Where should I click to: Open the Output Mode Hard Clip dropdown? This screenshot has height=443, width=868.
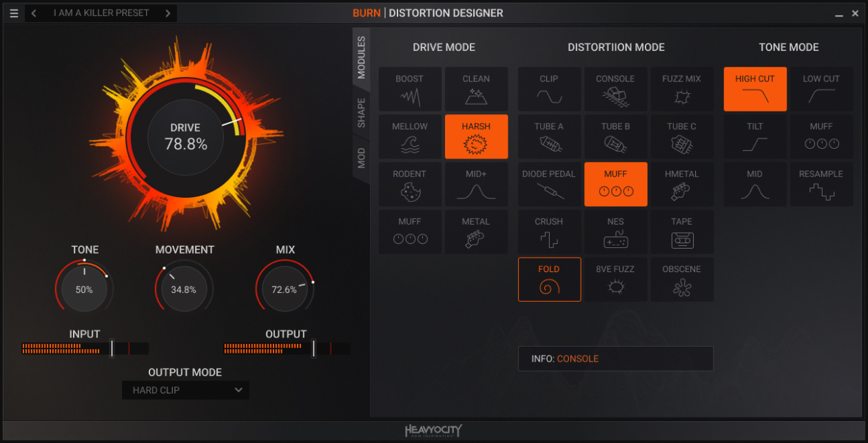[x=185, y=390]
